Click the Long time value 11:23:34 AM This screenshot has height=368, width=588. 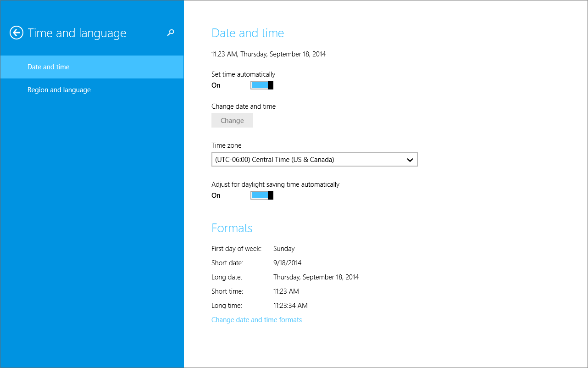[x=290, y=306]
